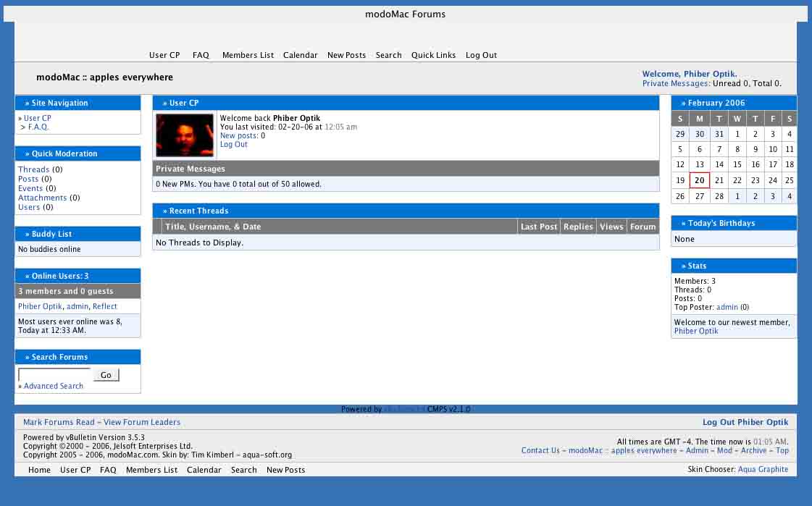Click FAQ in bottom navigation
The width and height of the screenshot is (812, 506).
pyautogui.click(x=108, y=470)
